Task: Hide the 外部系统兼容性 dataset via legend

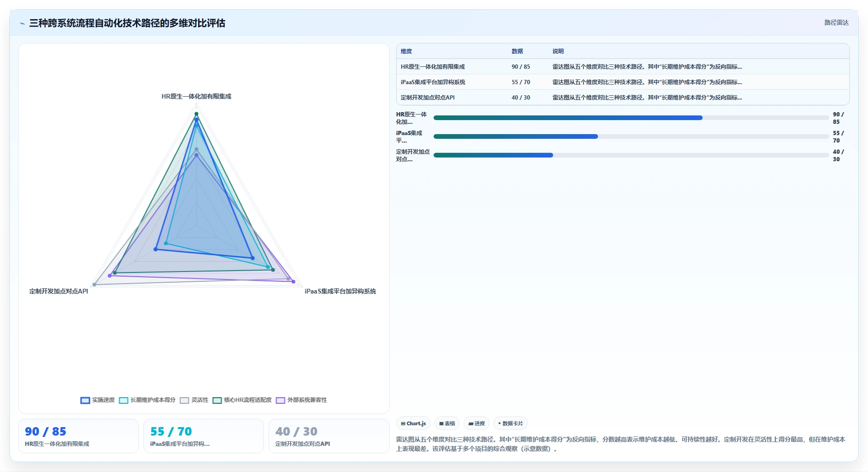Action: (x=301, y=400)
